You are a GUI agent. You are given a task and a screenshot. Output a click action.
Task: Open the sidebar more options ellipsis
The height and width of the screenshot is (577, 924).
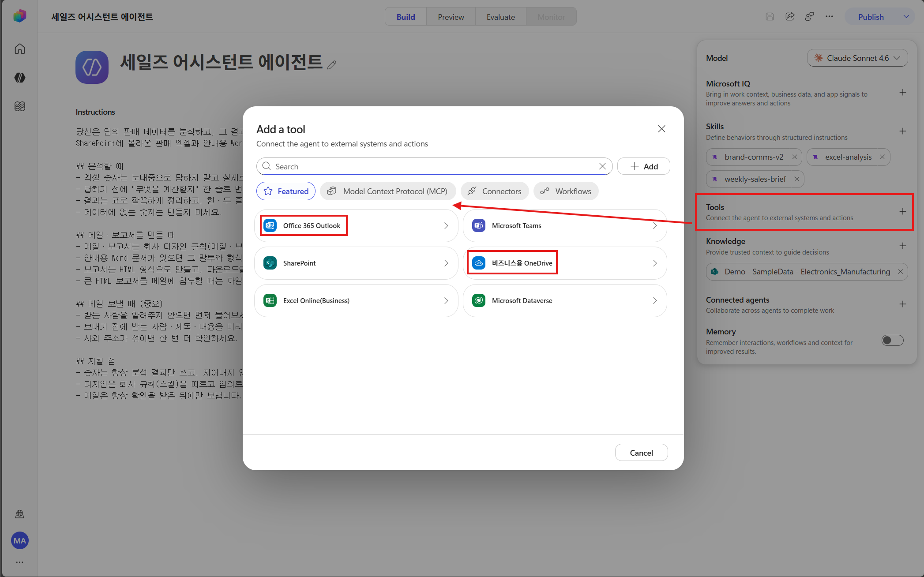[x=20, y=562]
